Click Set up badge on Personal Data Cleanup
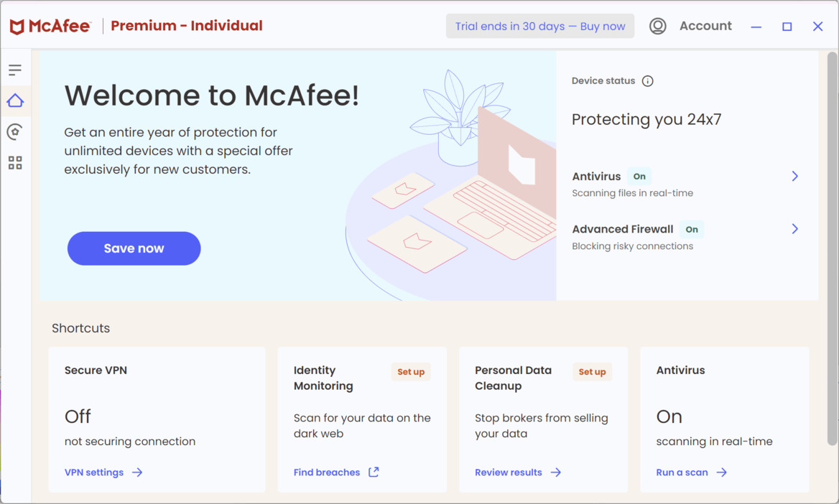 click(x=592, y=372)
